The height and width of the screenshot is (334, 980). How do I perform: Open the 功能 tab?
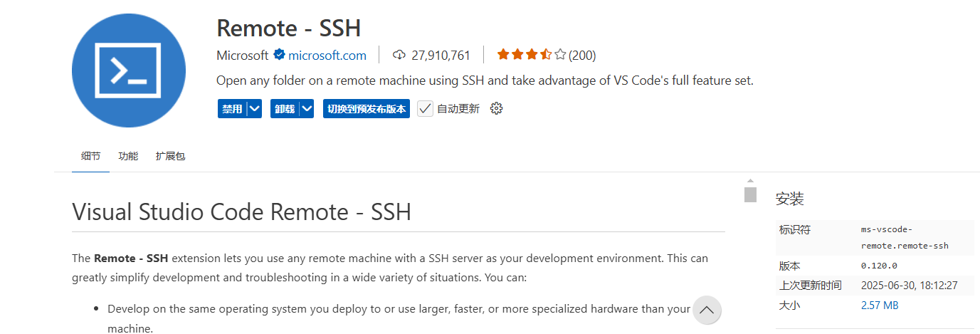(128, 156)
